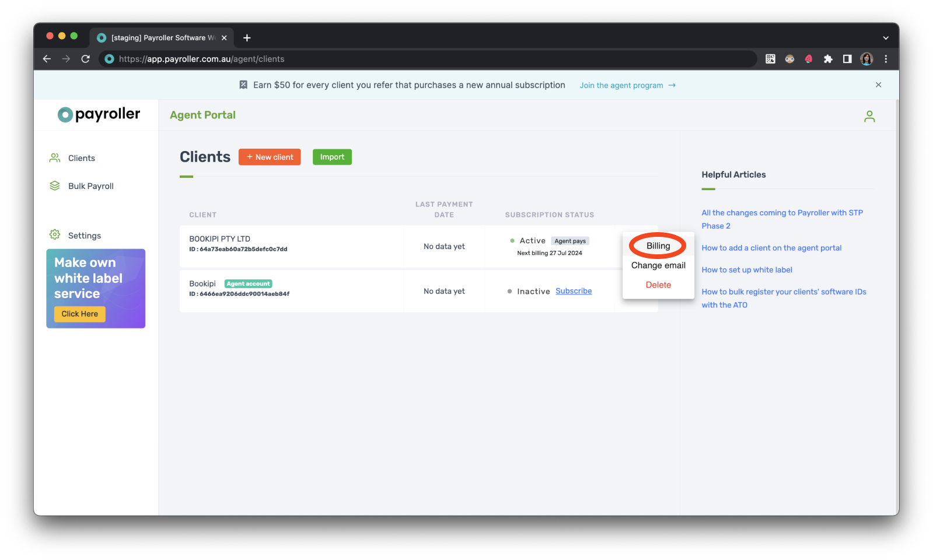Click the BOOKIPI PTY LTD client name
The width and height of the screenshot is (933, 560).
tap(219, 239)
